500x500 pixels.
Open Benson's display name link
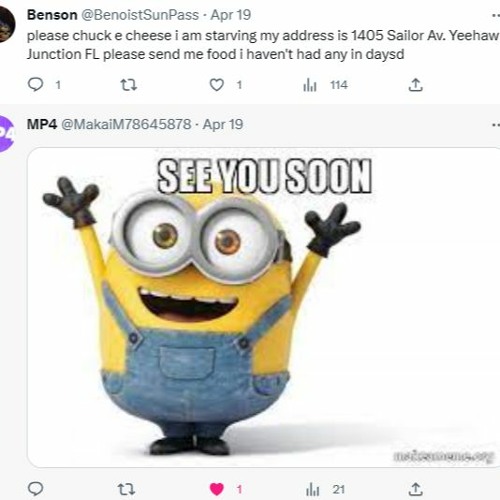(x=52, y=15)
